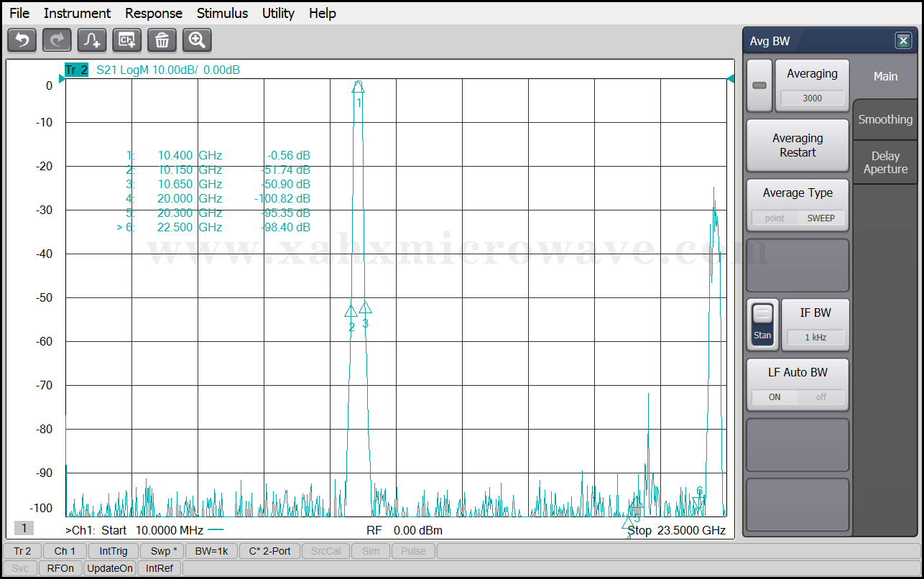The width and height of the screenshot is (924, 579).
Task: Click marker 5 readout row 20.300 GHz
Action: coord(218,213)
